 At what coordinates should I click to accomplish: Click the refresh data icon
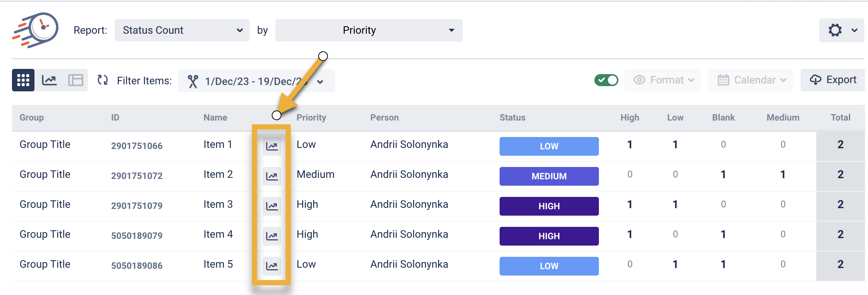pos(103,80)
